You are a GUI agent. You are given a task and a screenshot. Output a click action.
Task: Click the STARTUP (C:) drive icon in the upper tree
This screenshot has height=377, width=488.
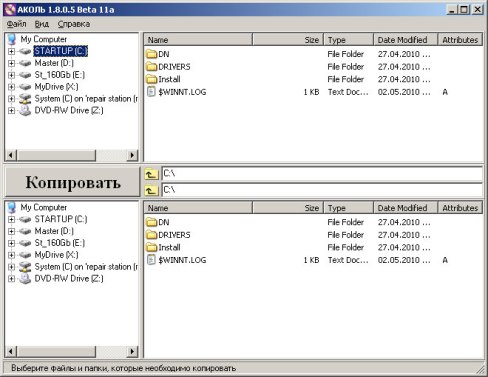pyautogui.click(x=25, y=51)
